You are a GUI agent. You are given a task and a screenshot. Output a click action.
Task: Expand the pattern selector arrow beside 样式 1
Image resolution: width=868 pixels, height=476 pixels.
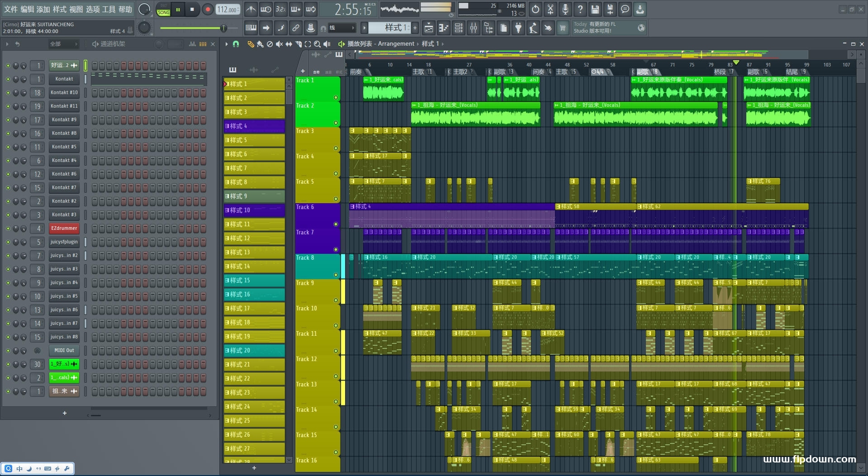[x=364, y=28]
